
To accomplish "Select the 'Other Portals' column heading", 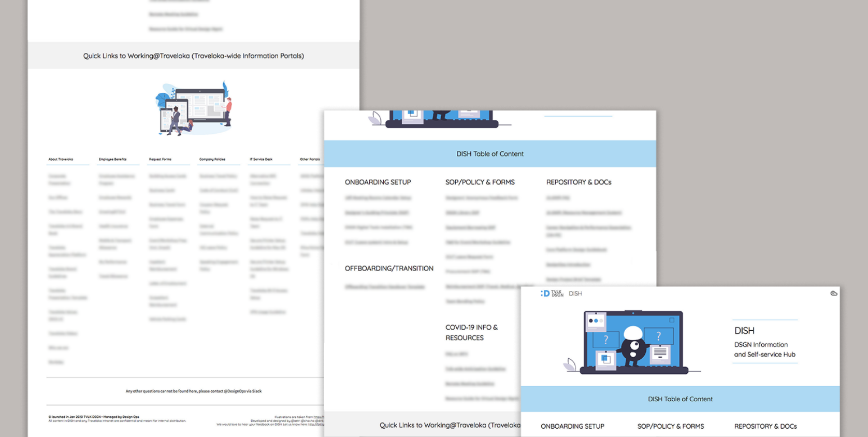I will (310, 159).
